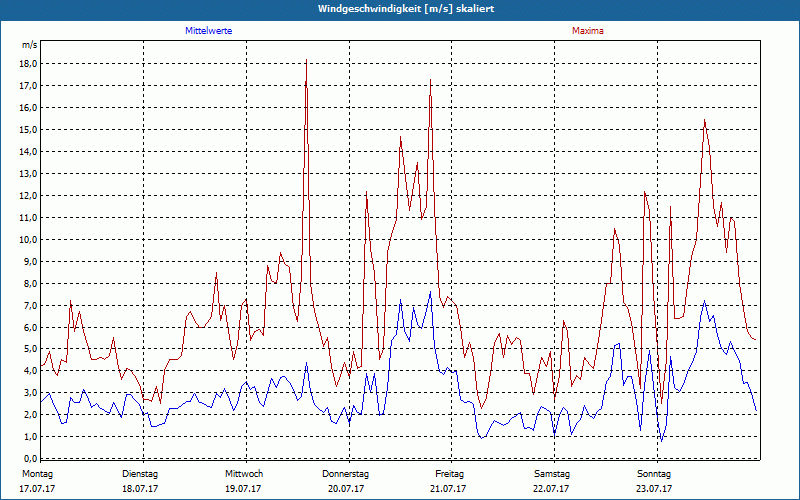
Task: Click the '3,0' y-axis value
Action: [30, 393]
